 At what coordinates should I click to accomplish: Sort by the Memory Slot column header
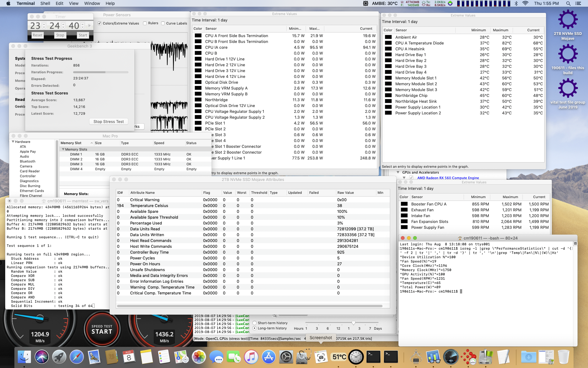pyautogui.click(x=77, y=143)
